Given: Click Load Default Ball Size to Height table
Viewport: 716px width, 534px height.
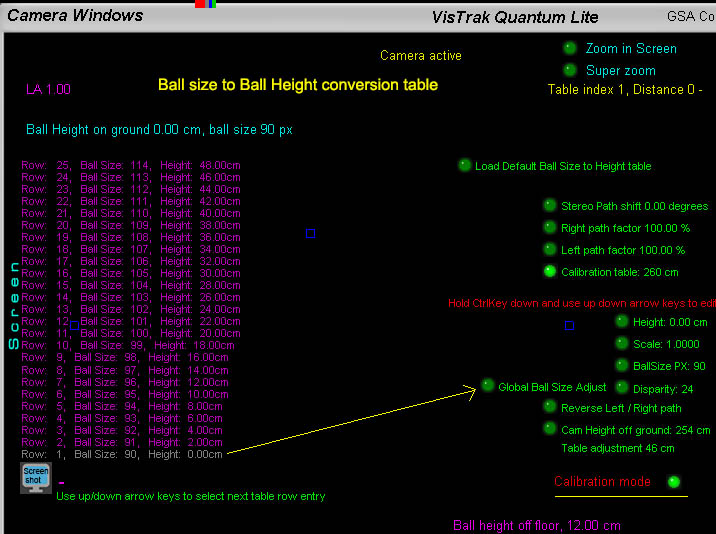Looking at the screenshot, I should pyautogui.click(x=465, y=166).
